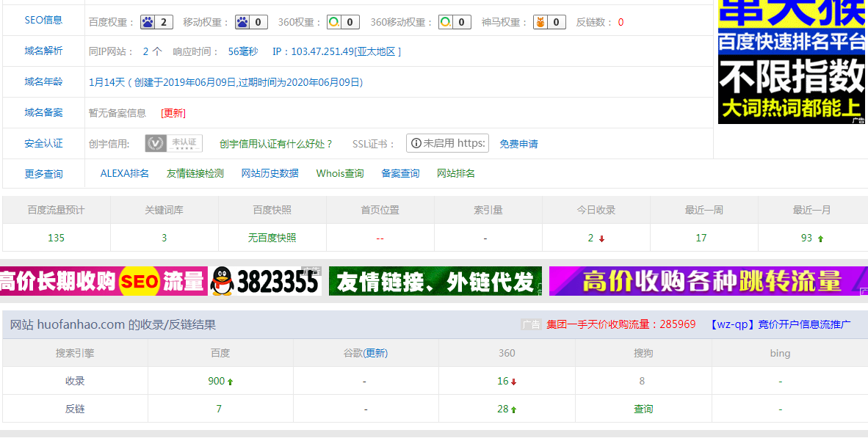This screenshot has width=868, height=441.
Task: Click the green up arrow next to 360 反链 28
Action: (x=514, y=410)
